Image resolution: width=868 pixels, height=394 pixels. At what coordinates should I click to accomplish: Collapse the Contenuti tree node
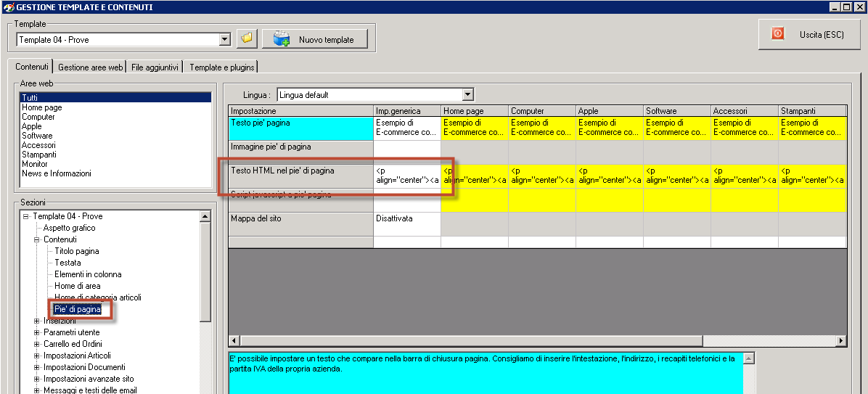36,239
